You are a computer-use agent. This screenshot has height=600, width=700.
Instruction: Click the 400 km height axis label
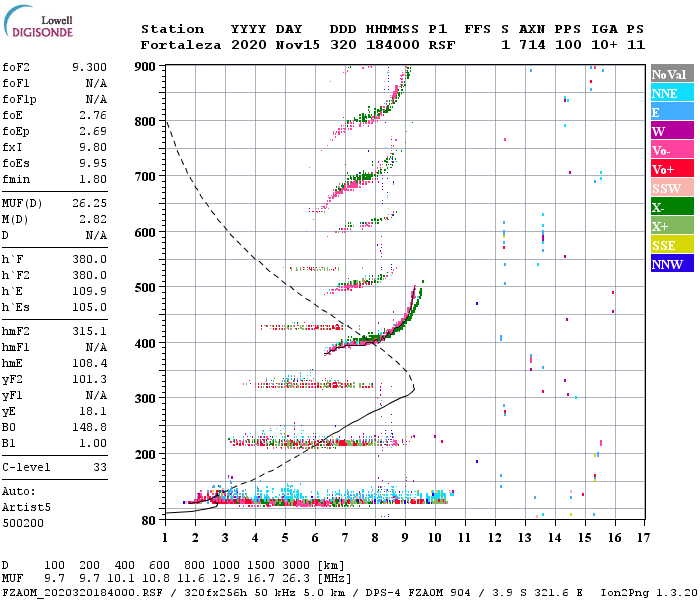pyautogui.click(x=145, y=343)
